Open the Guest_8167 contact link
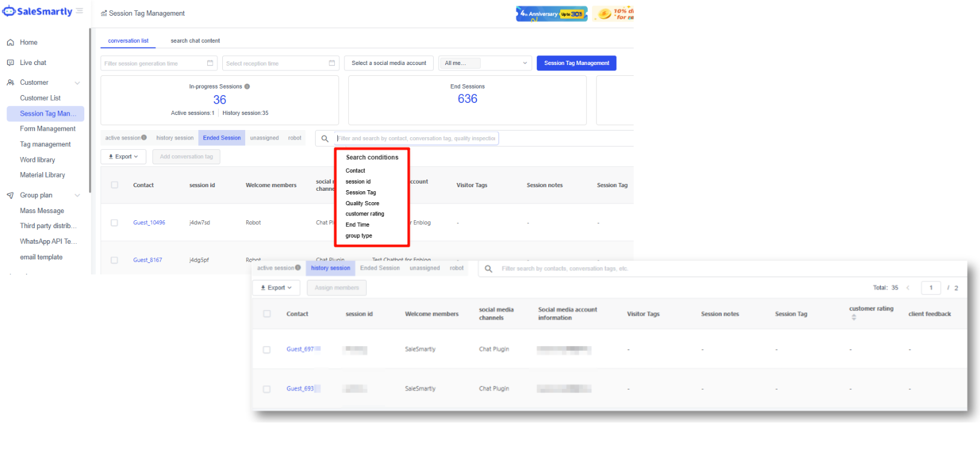 tap(148, 260)
